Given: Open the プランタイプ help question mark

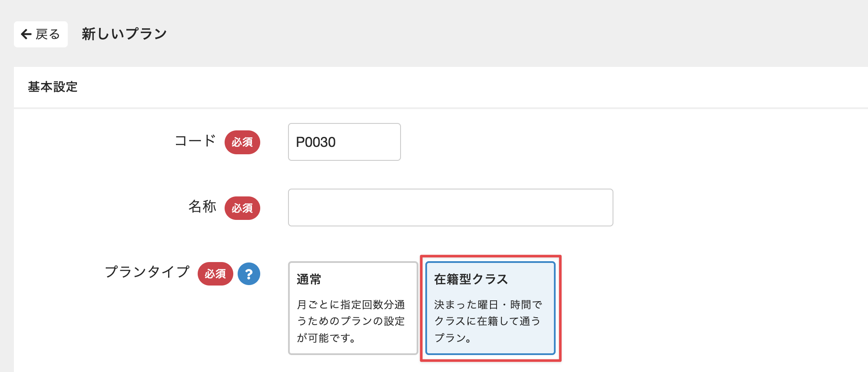Looking at the screenshot, I should 249,274.
